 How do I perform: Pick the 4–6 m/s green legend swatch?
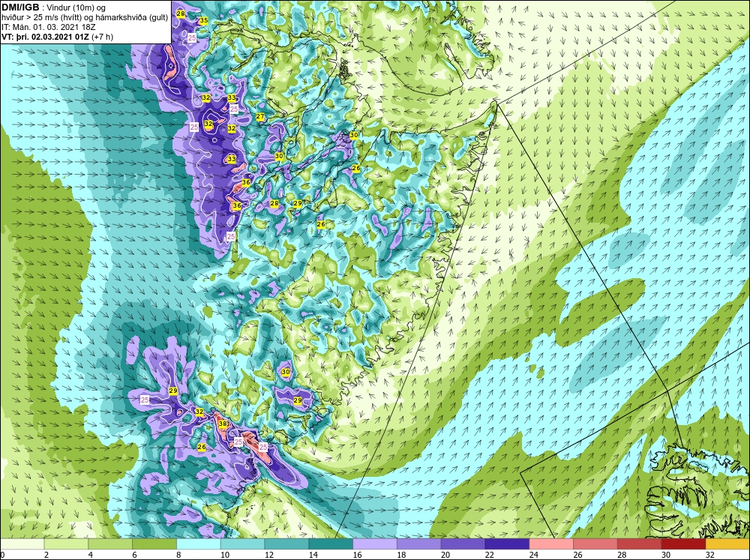(110, 544)
